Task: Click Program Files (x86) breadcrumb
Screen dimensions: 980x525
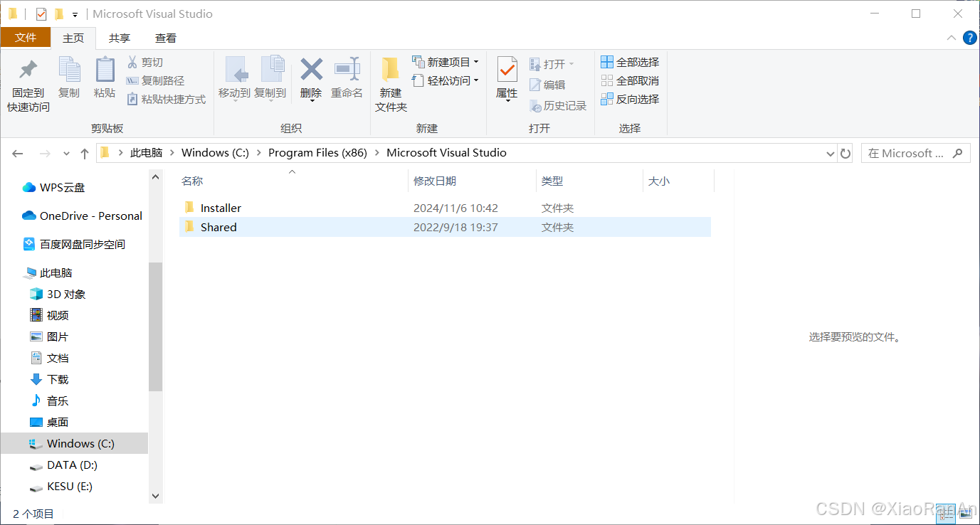Action: (317, 153)
